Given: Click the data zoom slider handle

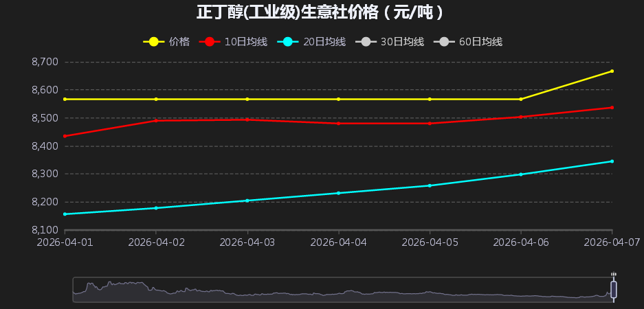Looking at the screenshot, I should pos(614,289).
